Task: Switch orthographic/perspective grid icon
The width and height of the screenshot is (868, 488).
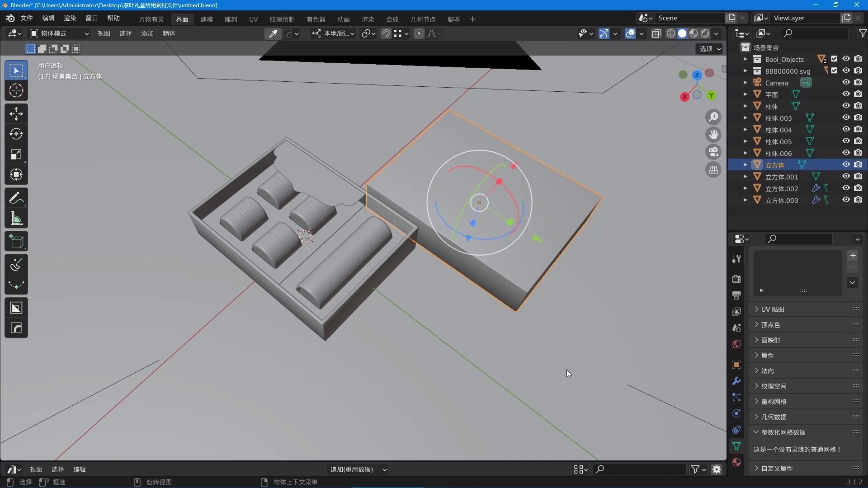Action: (x=713, y=170)
